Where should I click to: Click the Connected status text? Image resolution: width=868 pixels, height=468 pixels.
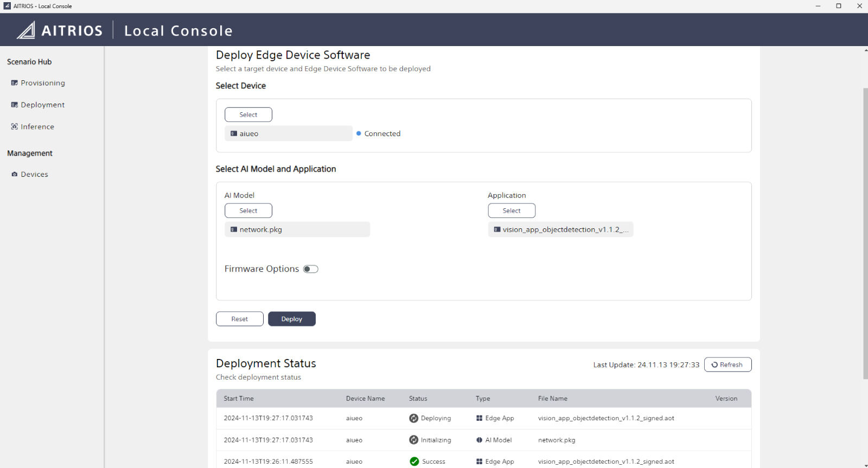[382, 133]
